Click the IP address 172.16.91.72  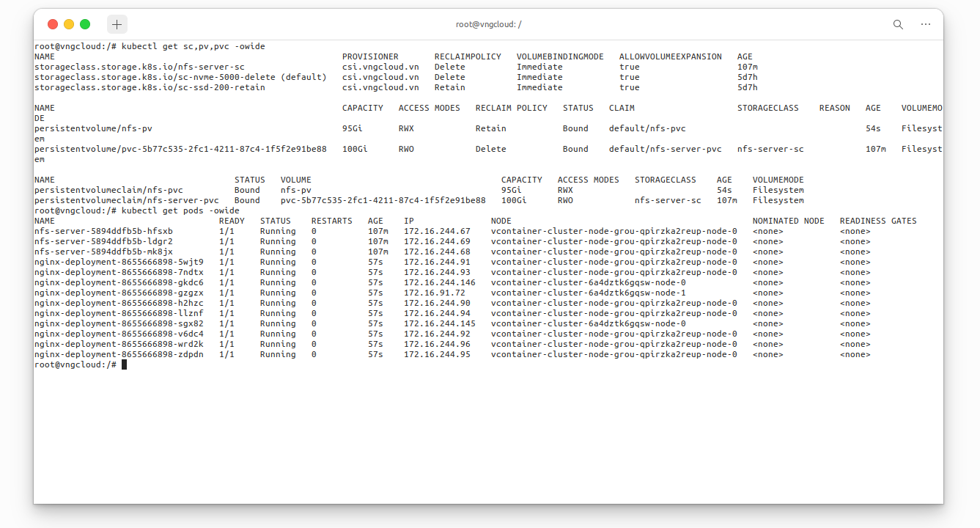pos(435,293)
